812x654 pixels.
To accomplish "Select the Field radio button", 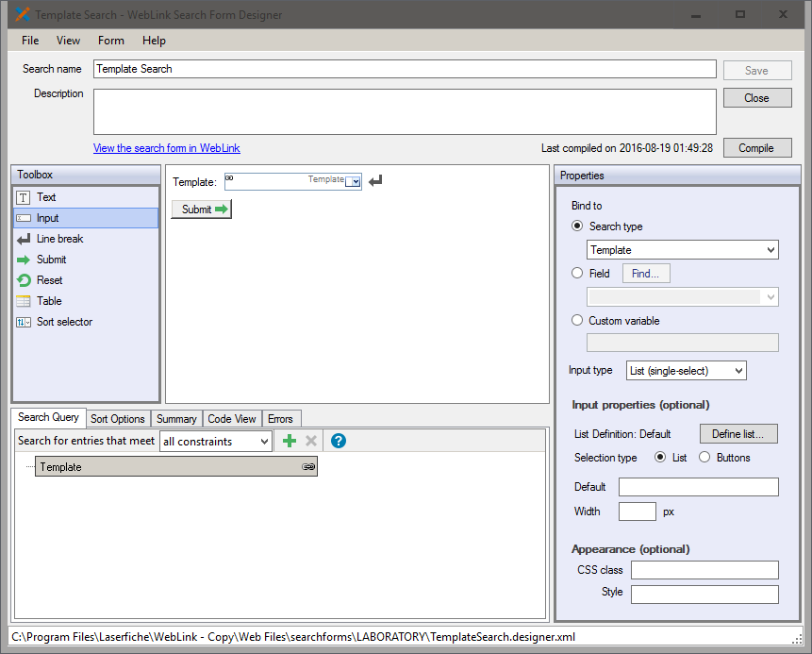I will (x=578, y=274).
